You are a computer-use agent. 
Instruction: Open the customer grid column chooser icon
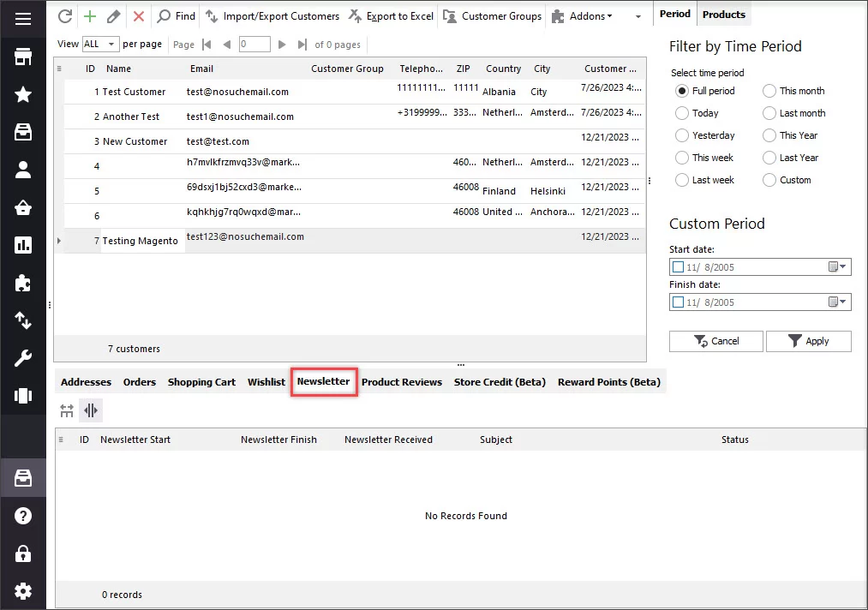click(59, 69)
